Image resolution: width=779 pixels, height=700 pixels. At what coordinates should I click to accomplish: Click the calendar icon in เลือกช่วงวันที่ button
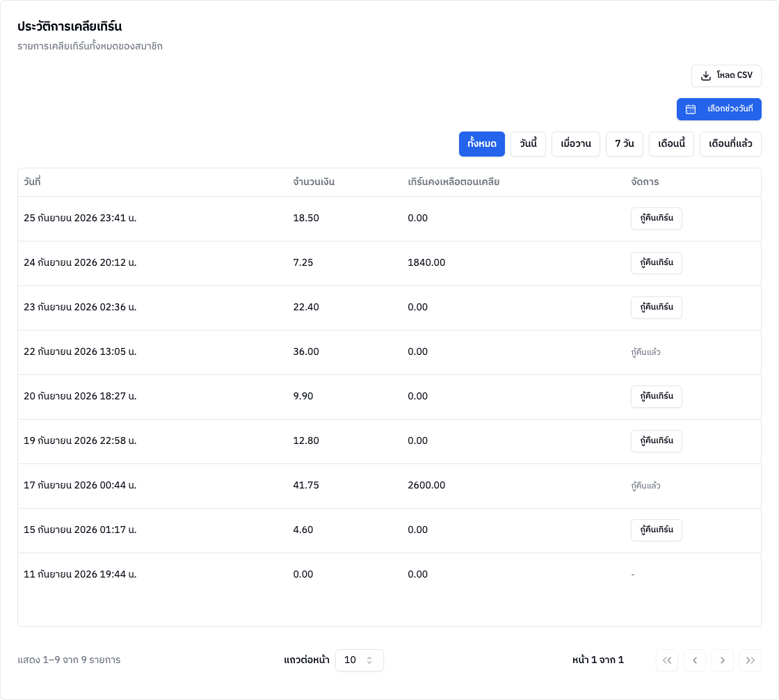(x=691, y=109)
